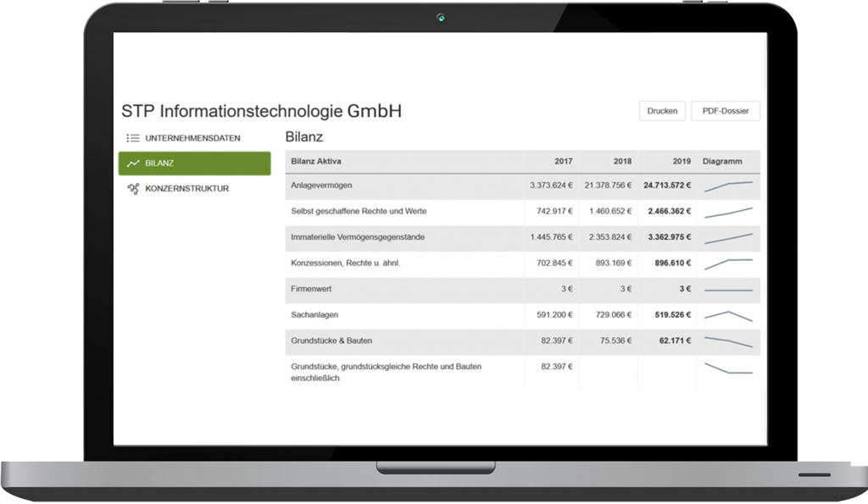This screenshot has height=504, width=868.
Task: Click the Bilanz section heading
Action: [x=304, y=136]
